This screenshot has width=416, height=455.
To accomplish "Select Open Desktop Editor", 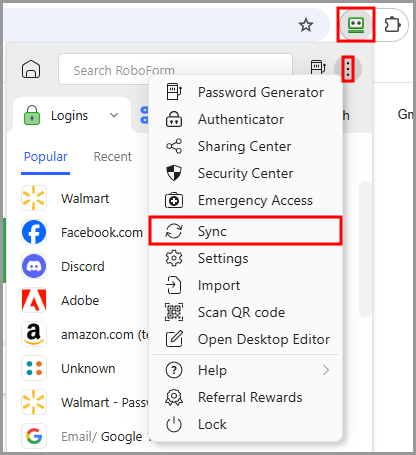I will (x=245, y=339).
